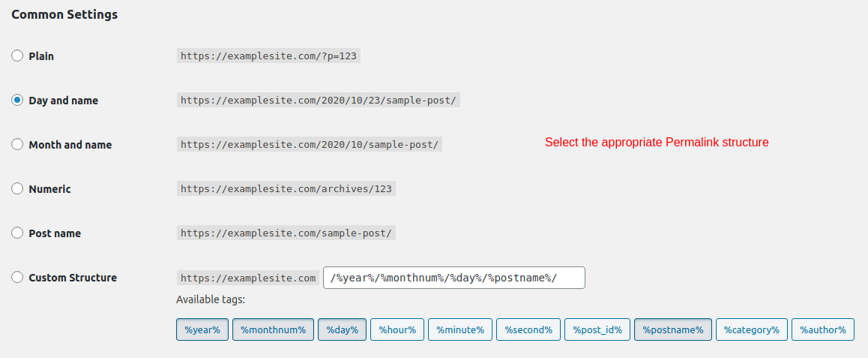Select the Plain permalink radio button
This screenshot has width=868, height=358.
(17, 56)
